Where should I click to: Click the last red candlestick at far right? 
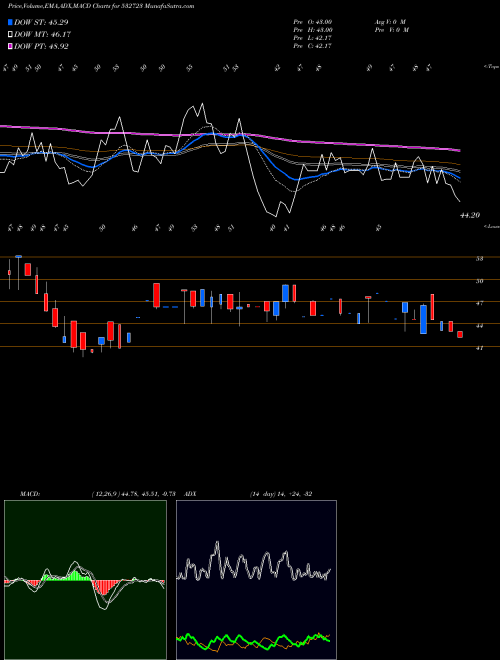pyautogui.click(x=460, y=334)
